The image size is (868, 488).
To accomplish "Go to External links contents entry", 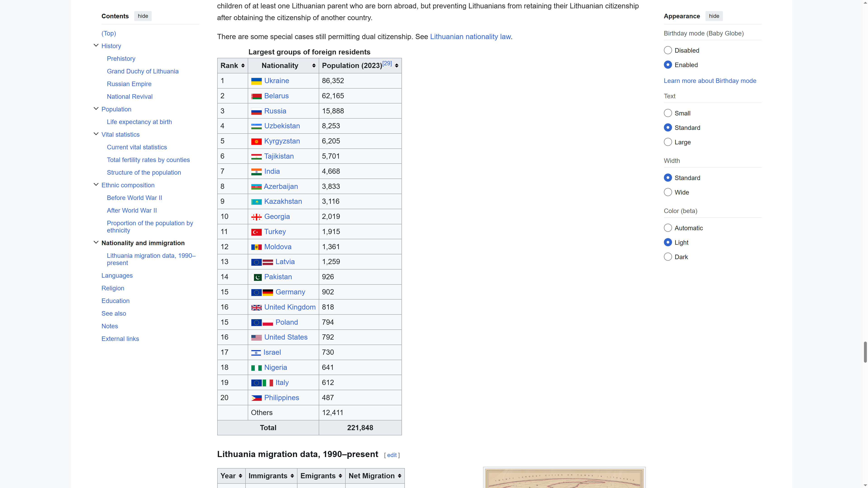I will coord(120,339).
